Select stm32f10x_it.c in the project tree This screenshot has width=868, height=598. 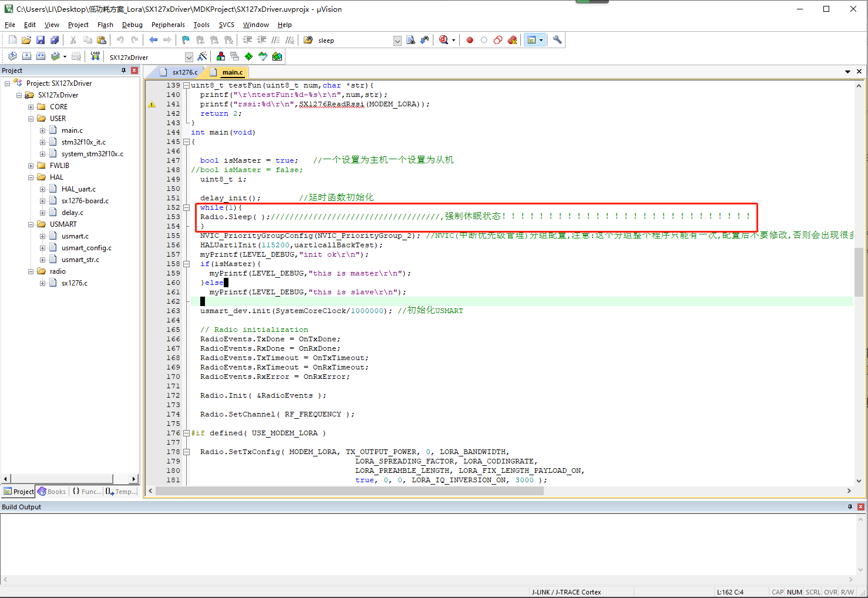pyautogui.click(x=83, y=142)
